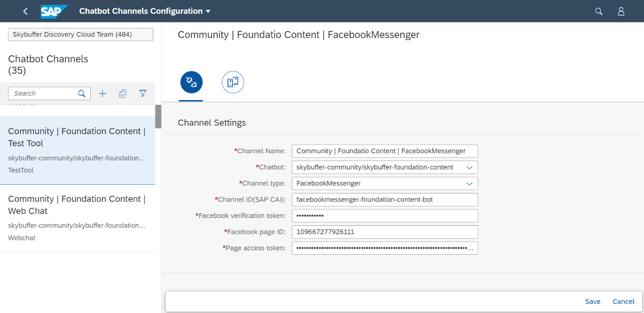Switch to the second circular tab icon

pos(233,82)
